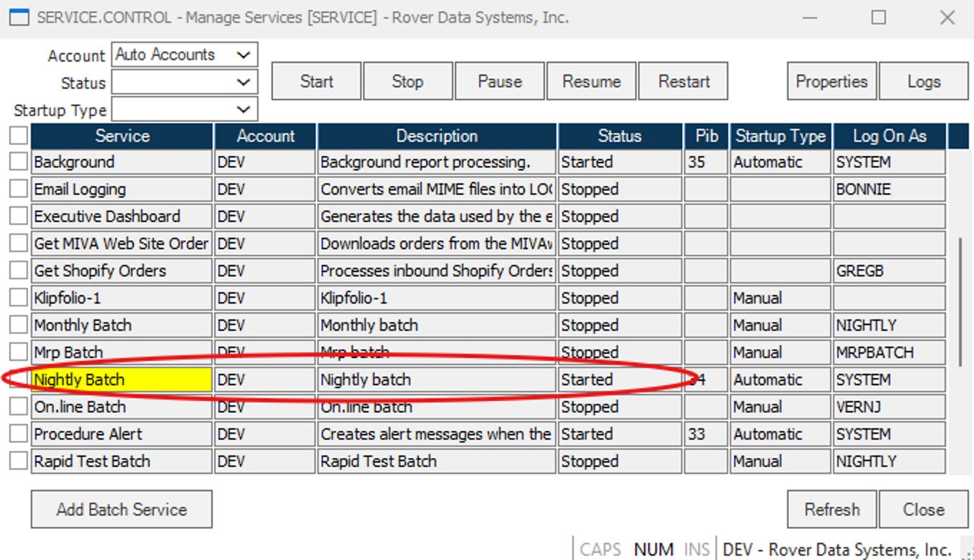Viewport: 974px width, 560px height.
Task: Open the Account dropdown
Action: [243, 55]
